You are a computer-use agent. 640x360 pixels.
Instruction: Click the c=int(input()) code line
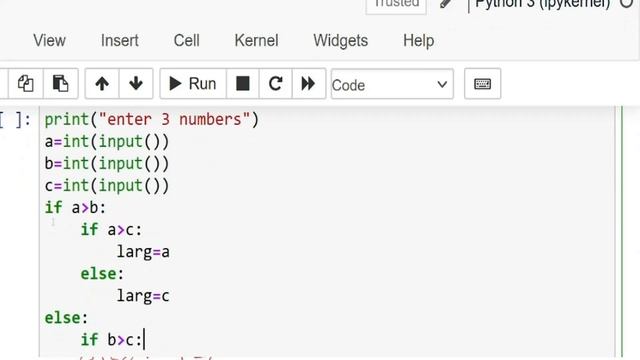[x=107, y=186]
